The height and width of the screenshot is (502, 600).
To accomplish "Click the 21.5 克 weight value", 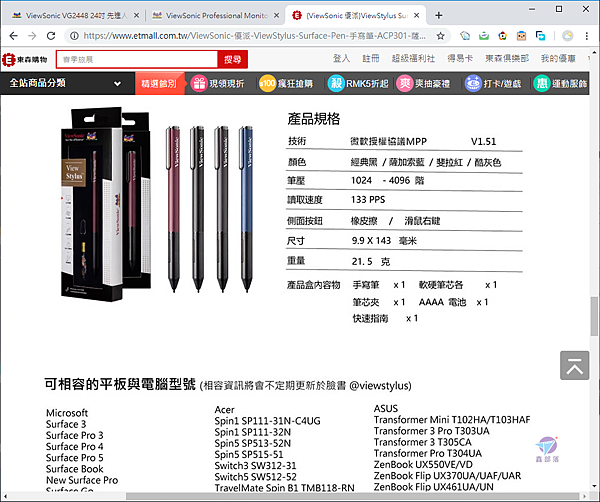I will 371,262.
